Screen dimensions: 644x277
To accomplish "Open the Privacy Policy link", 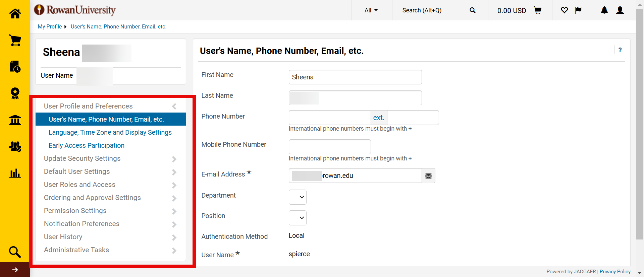I will point(615,272).
